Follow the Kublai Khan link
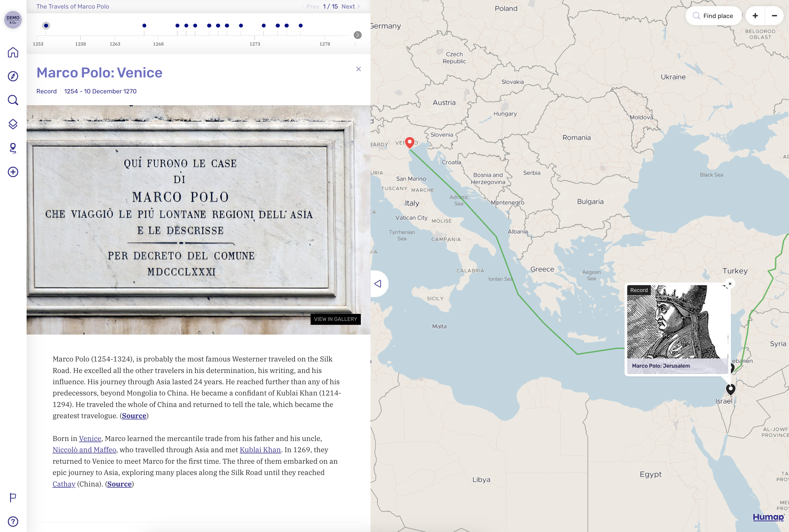 point(260,450)
